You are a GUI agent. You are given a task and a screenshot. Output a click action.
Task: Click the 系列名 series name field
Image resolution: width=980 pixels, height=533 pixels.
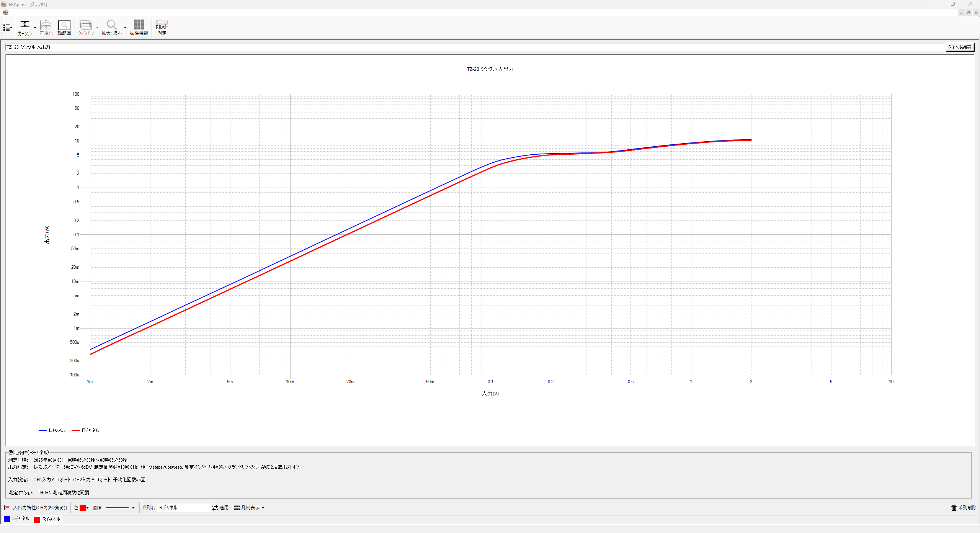point(184,508)
